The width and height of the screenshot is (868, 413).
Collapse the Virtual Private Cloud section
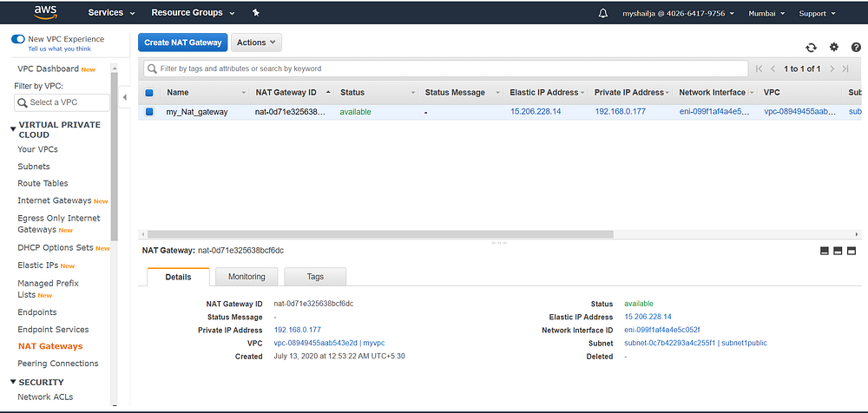coord(13,129)
